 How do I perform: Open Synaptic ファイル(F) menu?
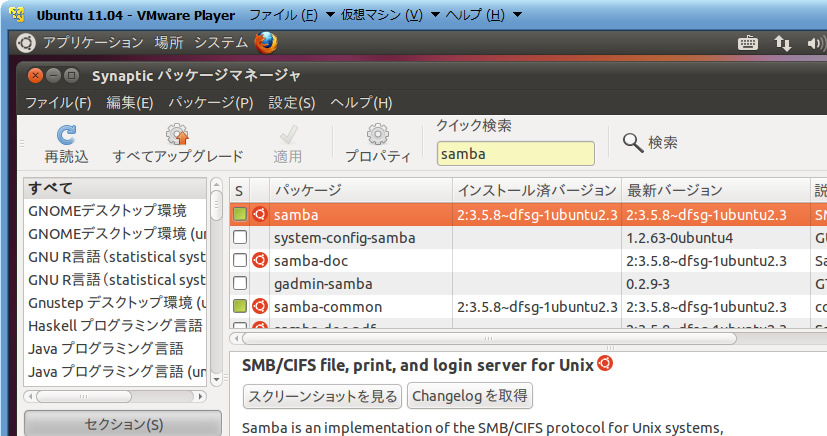[58, 102]
